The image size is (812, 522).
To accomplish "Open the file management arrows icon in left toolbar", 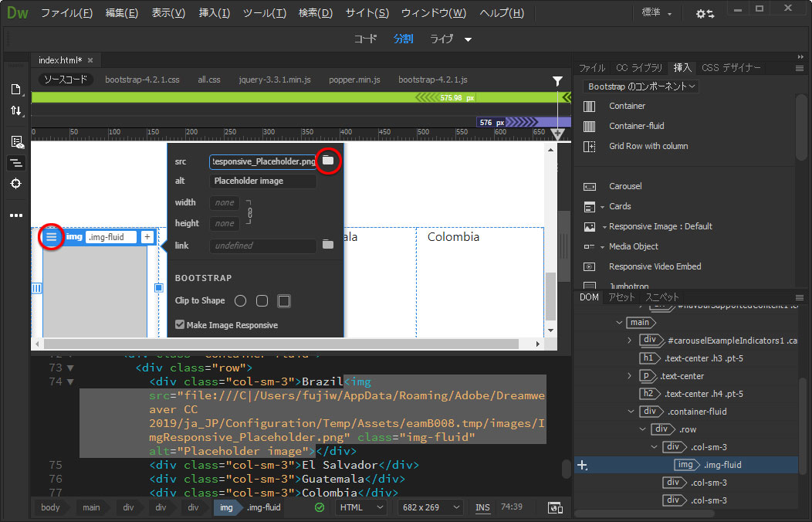I will 16,111.
